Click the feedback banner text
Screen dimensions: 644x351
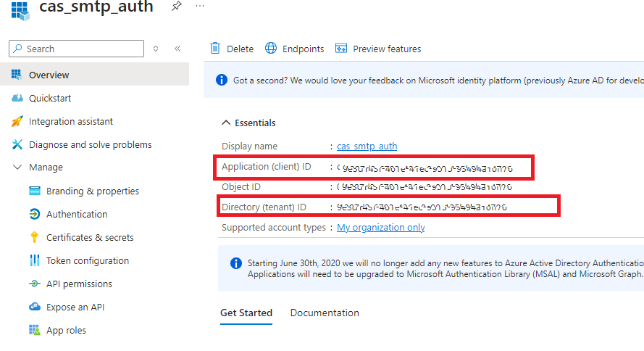point(438,80)
